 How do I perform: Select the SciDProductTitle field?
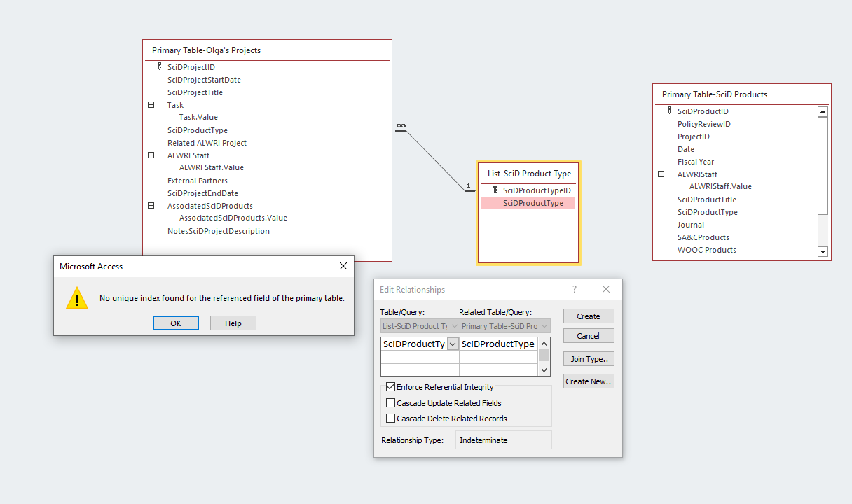707,199
